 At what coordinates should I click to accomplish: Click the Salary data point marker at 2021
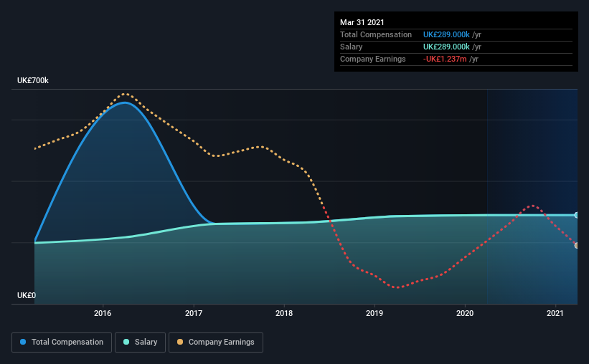click(x=577, y=215)
